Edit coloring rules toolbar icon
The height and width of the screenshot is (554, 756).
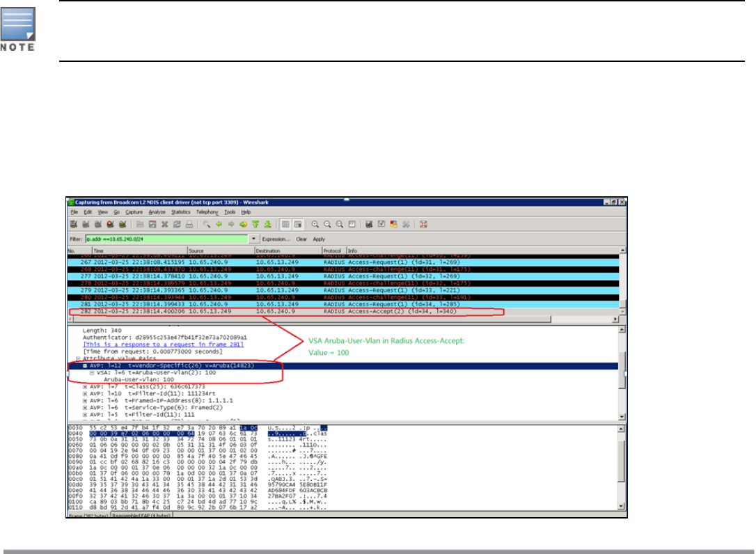click(x=393, y=224)
